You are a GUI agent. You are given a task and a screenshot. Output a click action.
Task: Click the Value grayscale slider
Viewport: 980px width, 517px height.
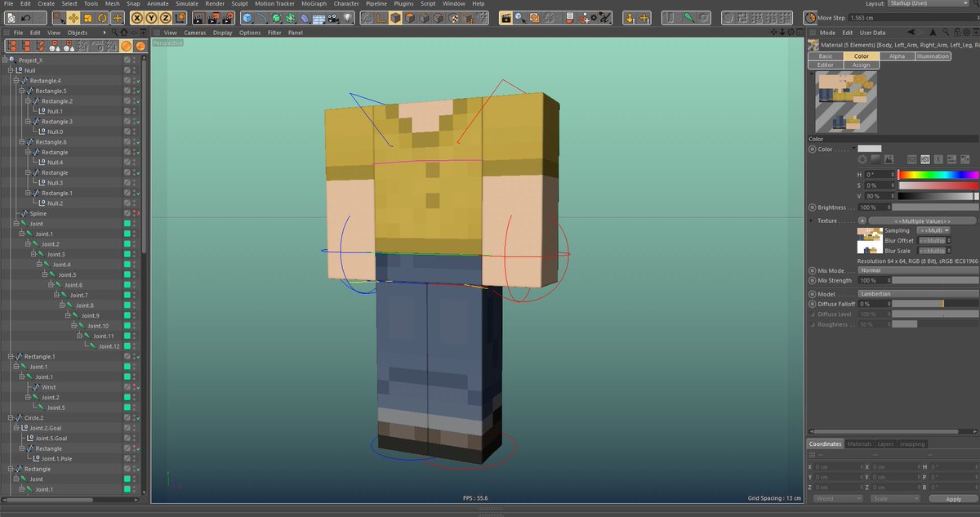pyautogui.click(x=938, y=196)
